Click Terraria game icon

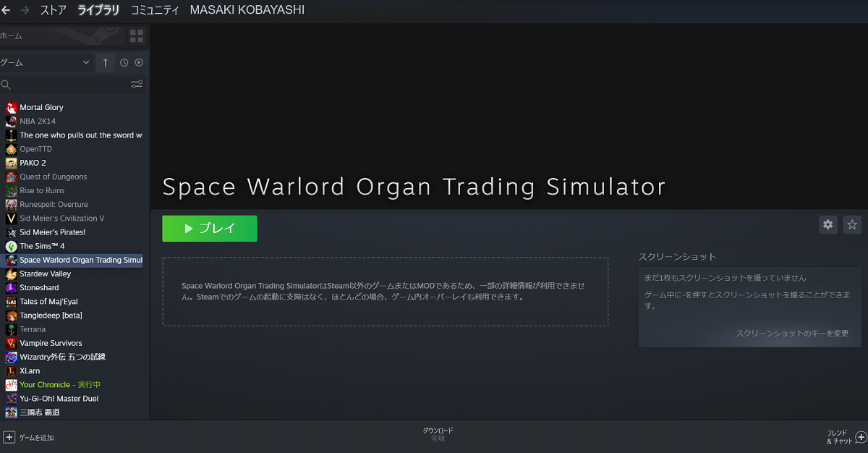[12, 329]
